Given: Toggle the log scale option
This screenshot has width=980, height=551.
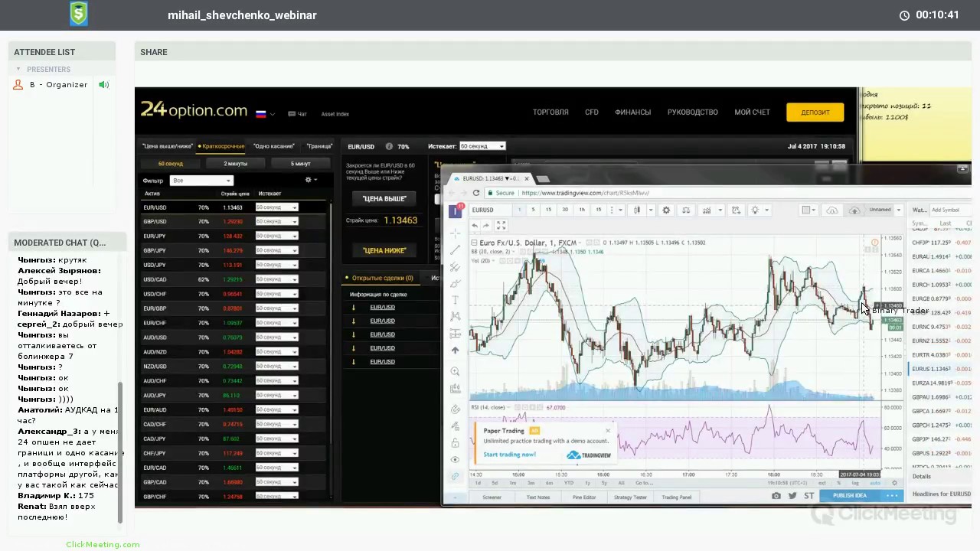Looking at the screenshot, I should click(855, 483).
